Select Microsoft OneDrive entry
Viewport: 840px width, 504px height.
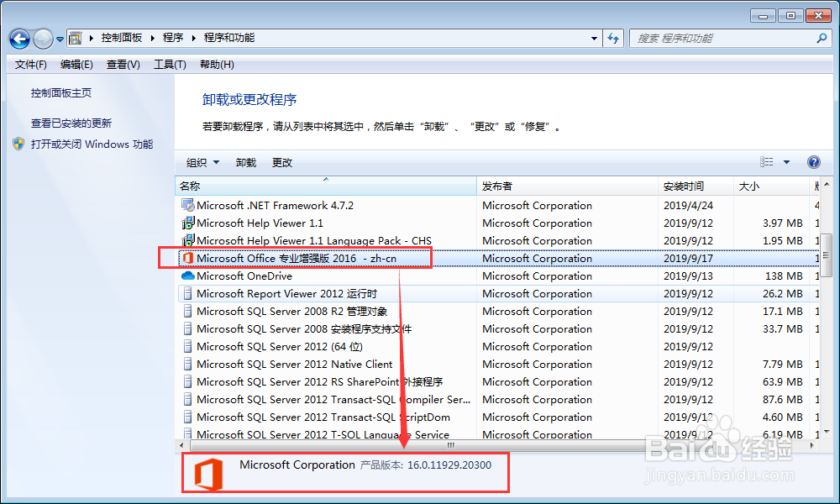click(x=244, y=276)
